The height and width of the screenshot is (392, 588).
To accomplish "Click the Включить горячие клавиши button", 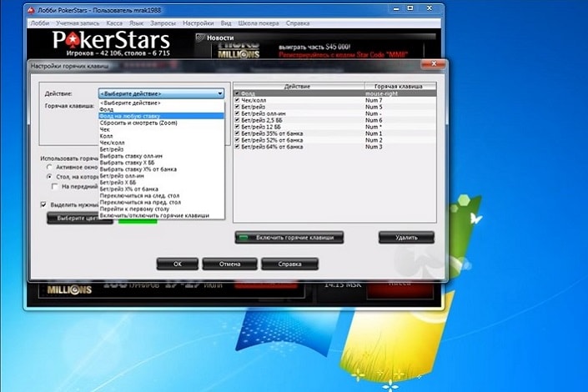I will pyautogui.click(x=289, y=238).
